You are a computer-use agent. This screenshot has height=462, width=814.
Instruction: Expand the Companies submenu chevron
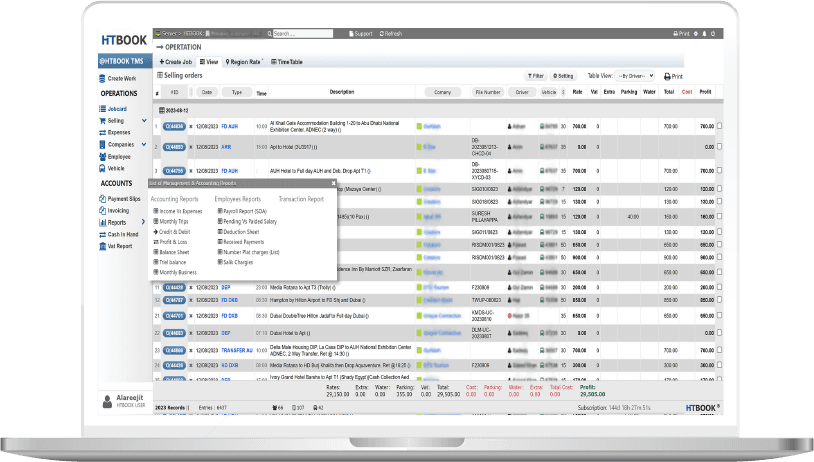pos(144,145)
